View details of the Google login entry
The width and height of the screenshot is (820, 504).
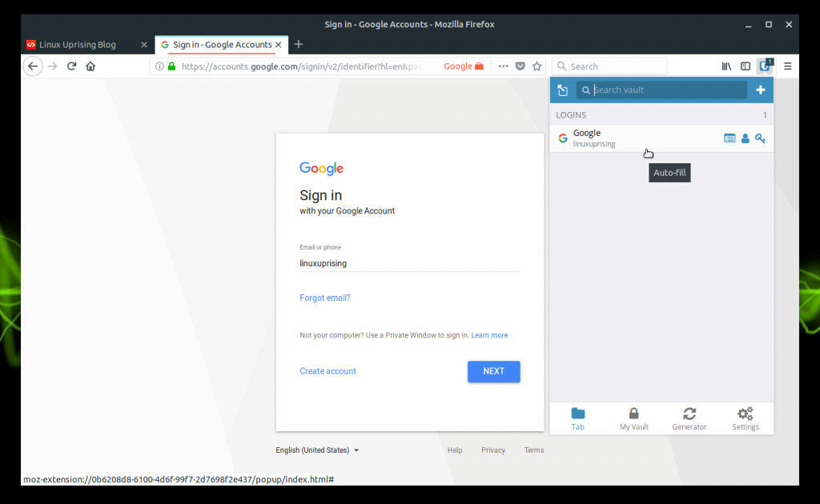pos(730,138)
